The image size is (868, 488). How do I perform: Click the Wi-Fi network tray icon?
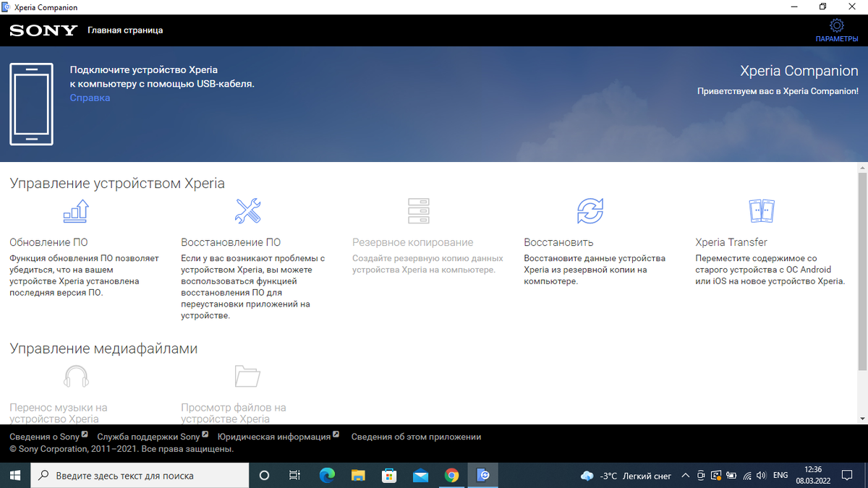[x=746, y=476]
